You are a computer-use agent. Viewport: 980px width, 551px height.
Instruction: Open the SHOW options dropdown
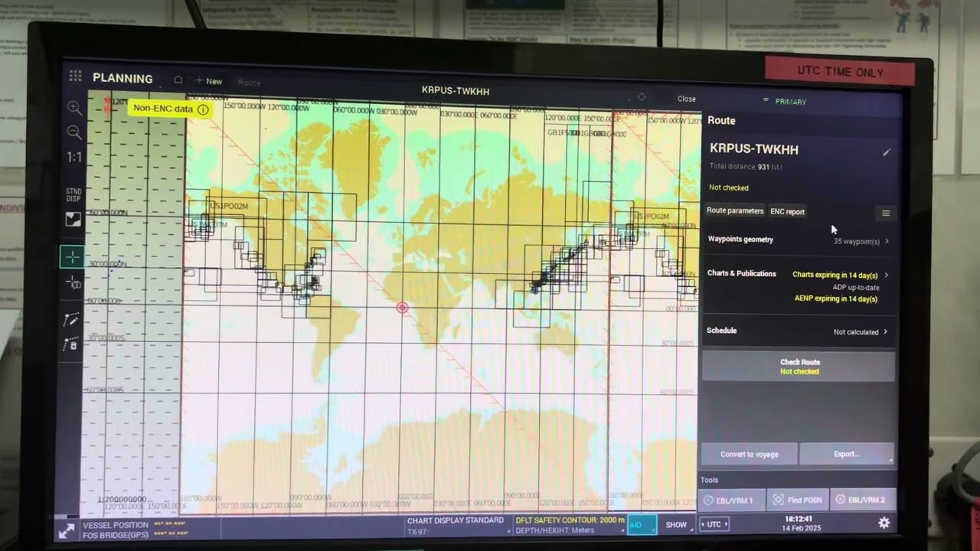677,525
